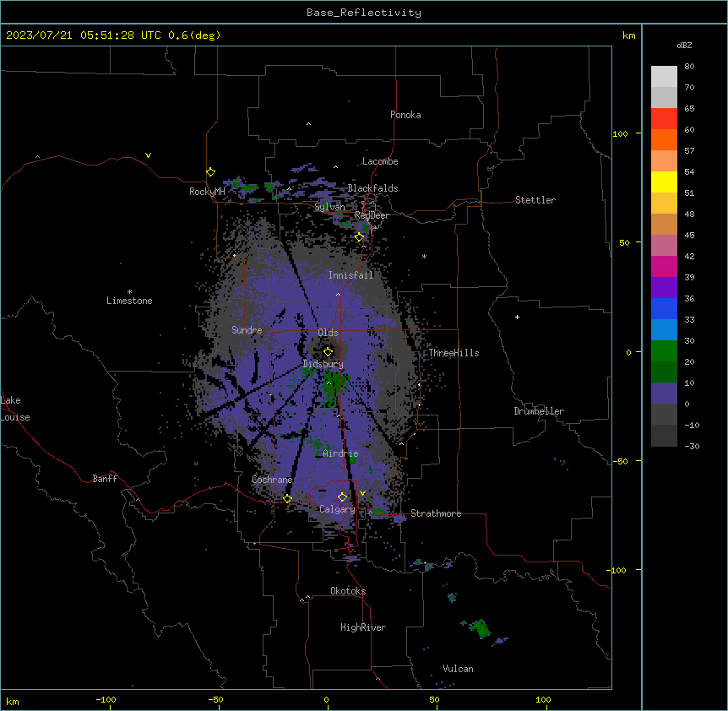Screen dimensions: 728x711
Task: Select the violet 39-36 dBZ swatch
Action: [664, 287]
